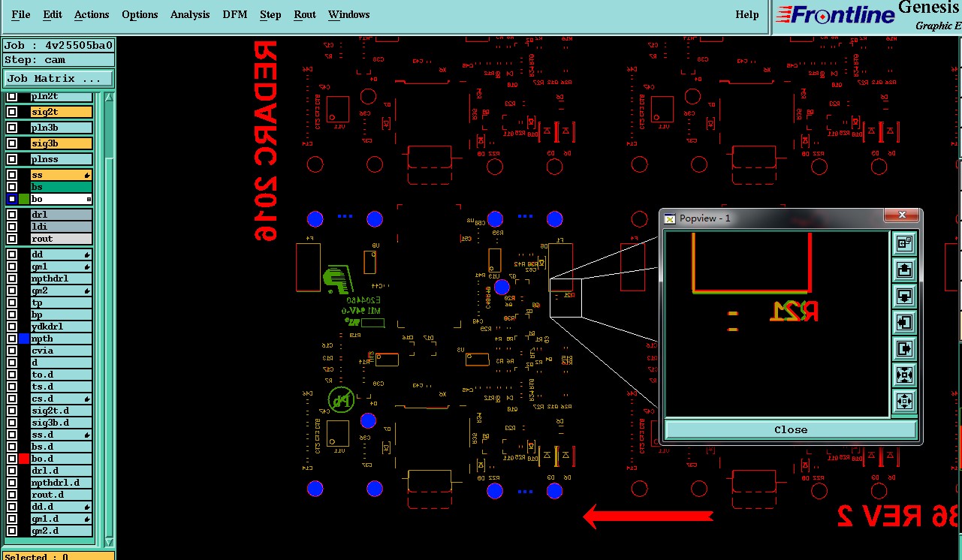This screenshot has height=560, width=962.
Task: Open the DFM menu
Action: pos(235,14)
